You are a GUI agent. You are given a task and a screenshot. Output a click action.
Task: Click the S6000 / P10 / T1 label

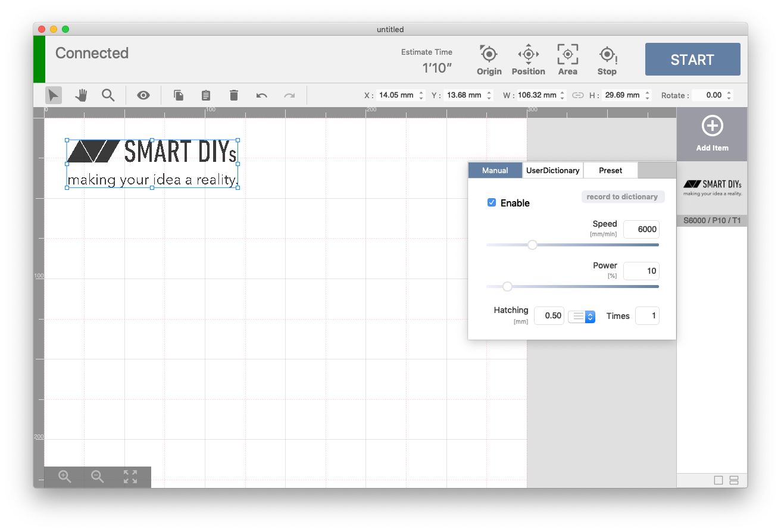[x=713, y=221]
